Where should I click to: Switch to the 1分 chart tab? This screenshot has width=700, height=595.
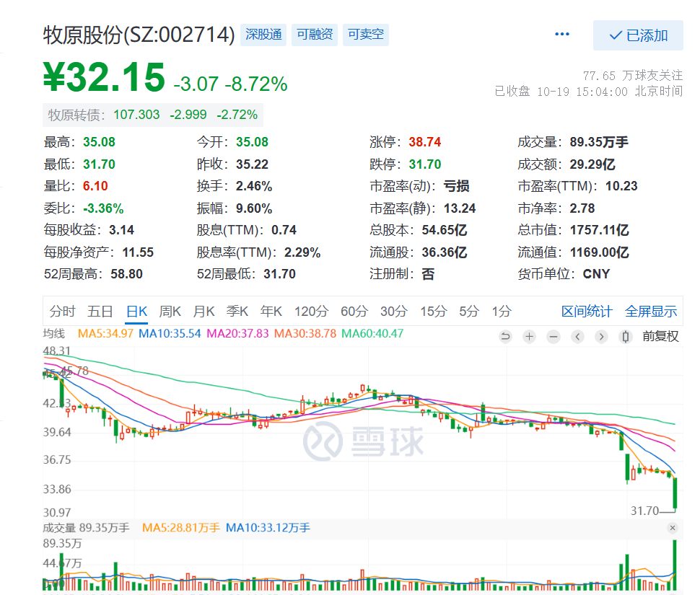502,311
